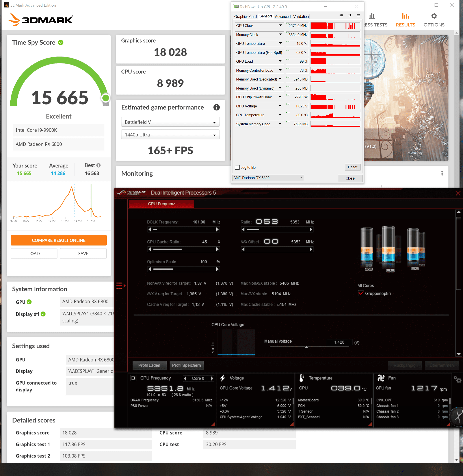The width and height of the screenshot is (463, 476).
Task: Open the 1440p Ultra resolution dropdown
Action: coord(170,135)
